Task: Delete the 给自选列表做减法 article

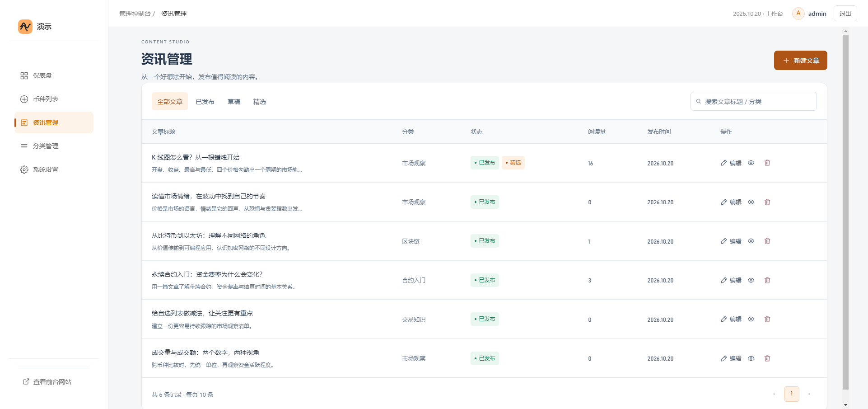Action: click(767, 319)
